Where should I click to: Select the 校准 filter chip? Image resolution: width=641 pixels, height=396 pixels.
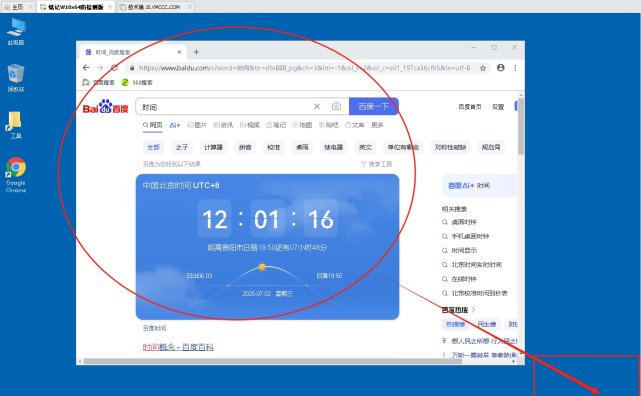click(273, 147)
